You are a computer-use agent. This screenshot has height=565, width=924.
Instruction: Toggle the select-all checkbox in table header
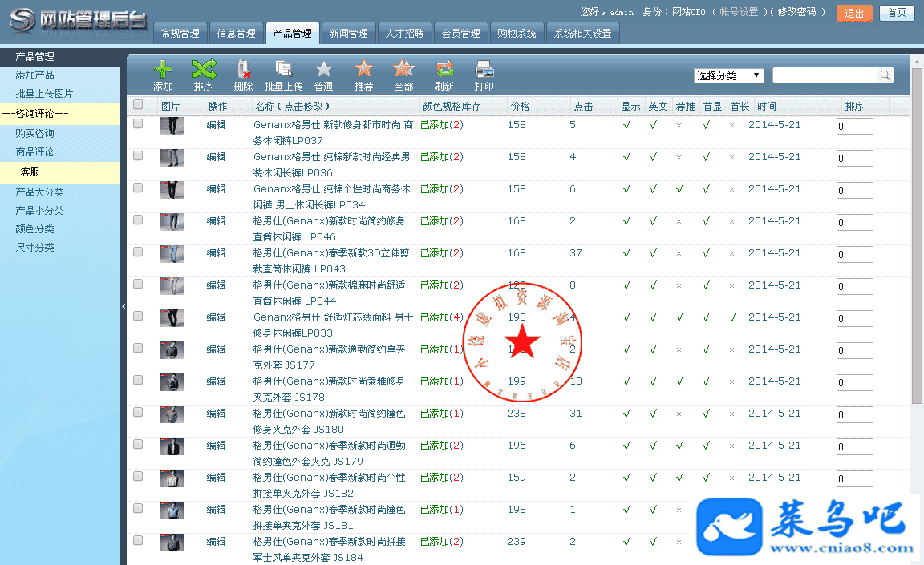(138, 105)
